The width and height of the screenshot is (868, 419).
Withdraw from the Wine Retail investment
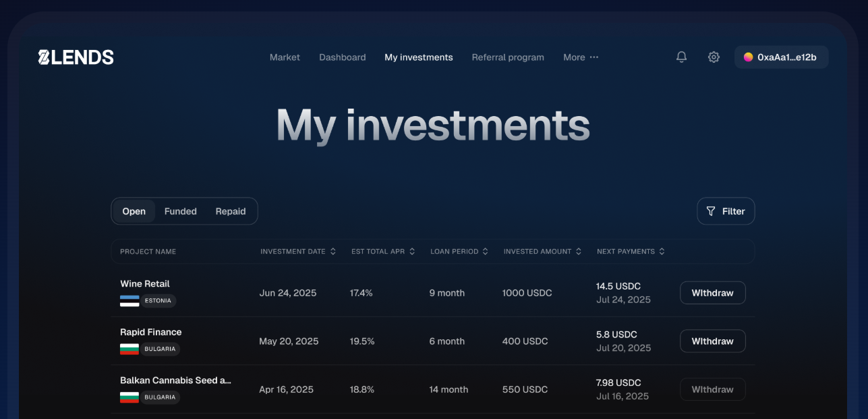click(712, 292)
